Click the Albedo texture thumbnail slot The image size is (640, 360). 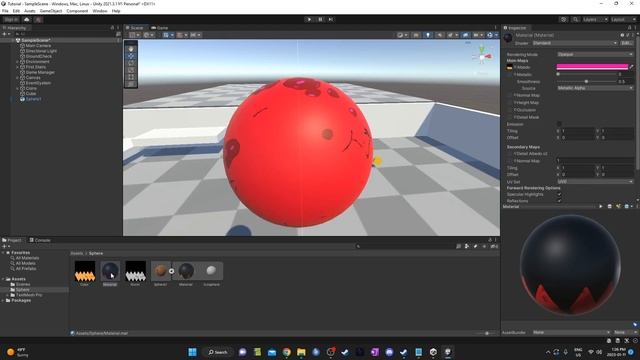tap(509, 67)
